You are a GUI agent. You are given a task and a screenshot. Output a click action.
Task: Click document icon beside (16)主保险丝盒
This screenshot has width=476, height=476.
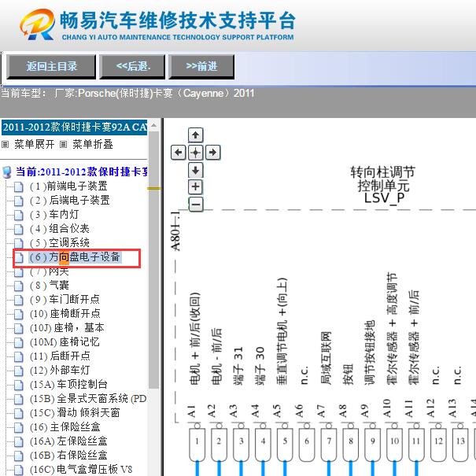(x=19, y=427)
